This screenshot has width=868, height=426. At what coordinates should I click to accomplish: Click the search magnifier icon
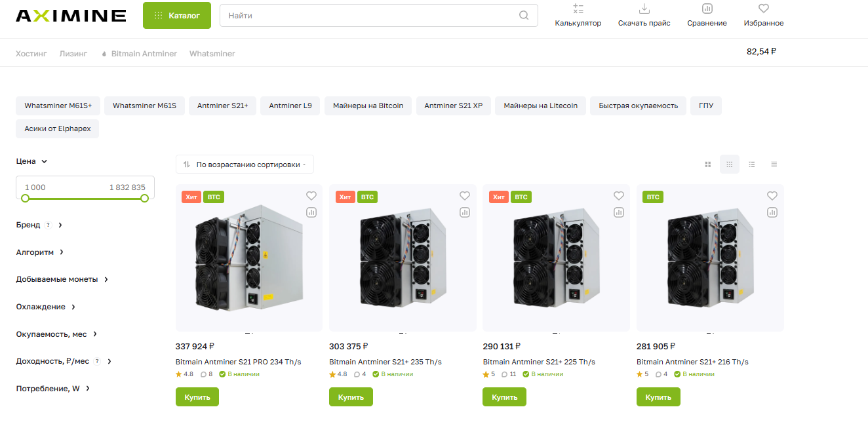pyautogui.click(x=524, y=16)
